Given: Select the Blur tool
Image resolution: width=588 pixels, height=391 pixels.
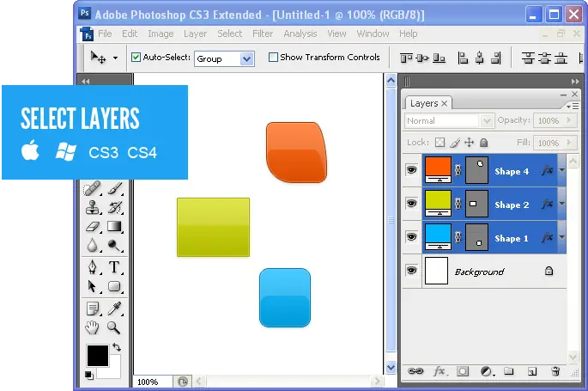Looking at the screenshot, I should (92, 246).
